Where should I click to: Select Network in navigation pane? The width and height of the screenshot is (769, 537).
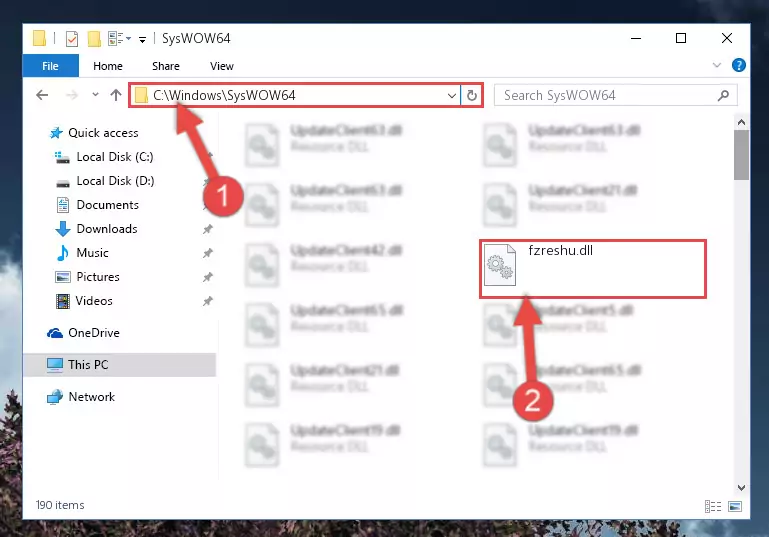[91, 397]
